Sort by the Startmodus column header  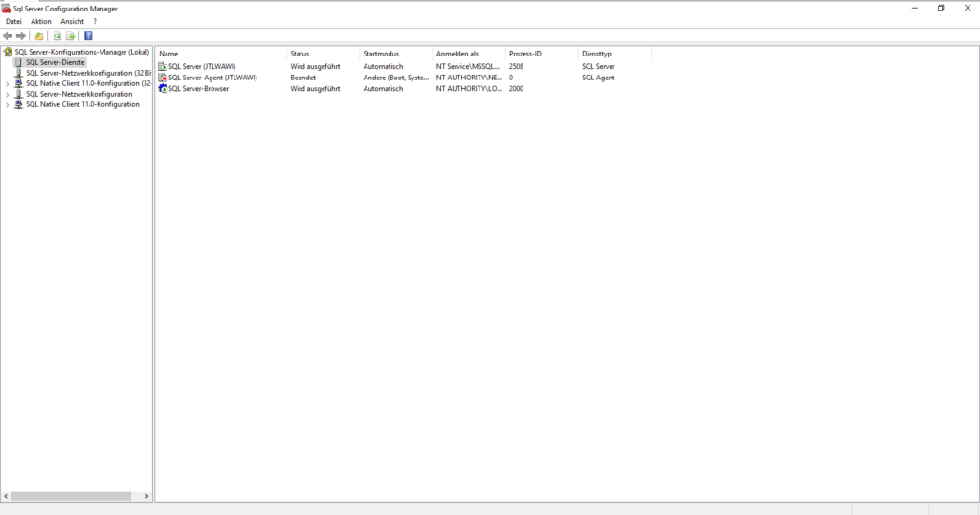pos(395,54)
